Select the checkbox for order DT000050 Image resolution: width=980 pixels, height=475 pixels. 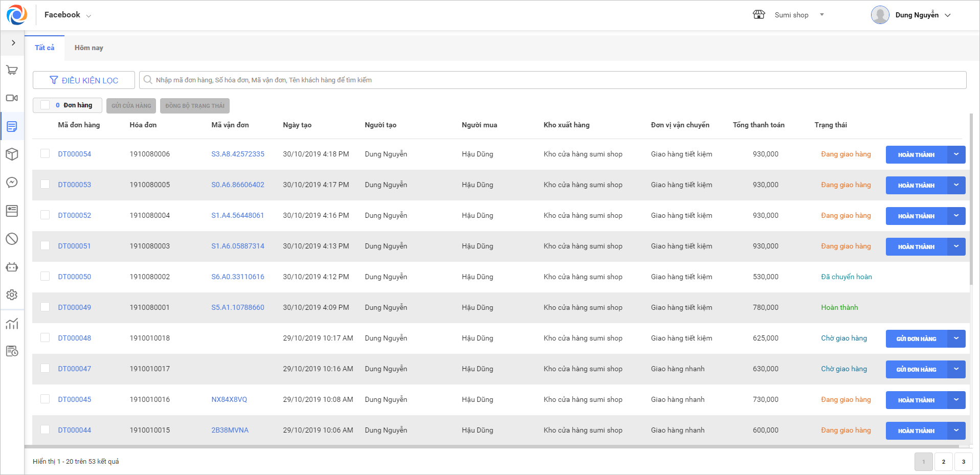(45, 276)
